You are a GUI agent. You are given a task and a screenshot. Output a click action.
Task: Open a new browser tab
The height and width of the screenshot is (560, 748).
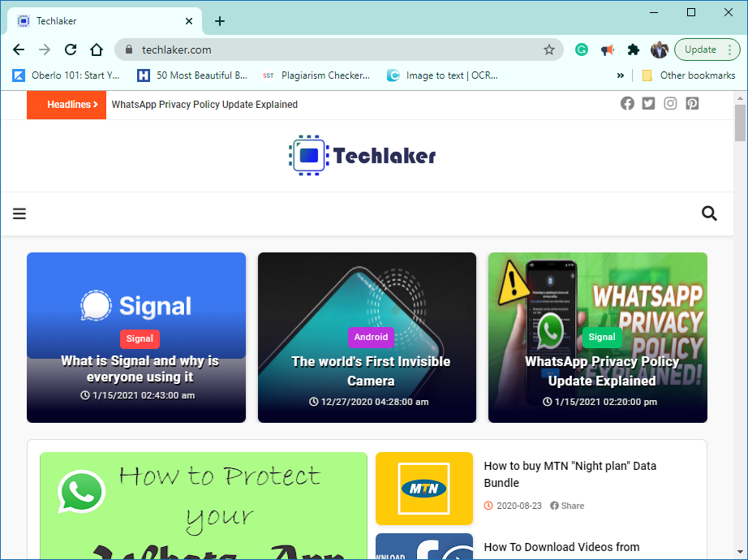point(219,21)
